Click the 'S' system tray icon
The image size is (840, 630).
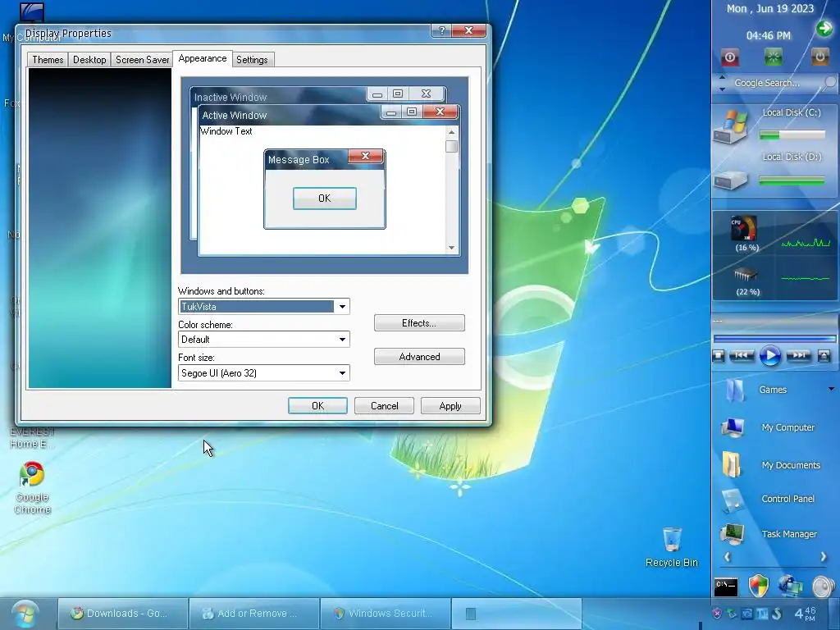[x=777, y=614]
